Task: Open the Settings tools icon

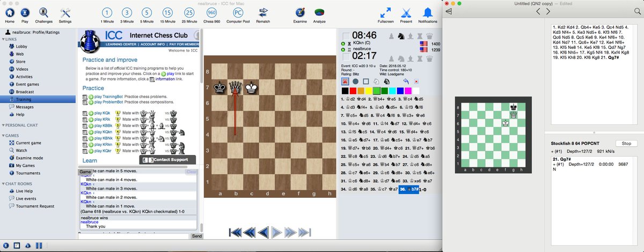Action: pyautogui.click(x=65, y=12)
